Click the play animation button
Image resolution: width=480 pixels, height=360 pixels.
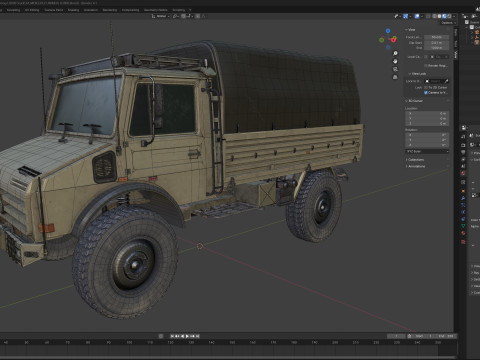click(x=187, y=336)
